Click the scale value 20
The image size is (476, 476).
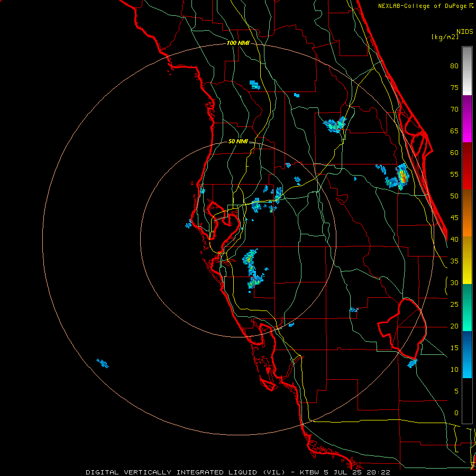pos(454,326)
